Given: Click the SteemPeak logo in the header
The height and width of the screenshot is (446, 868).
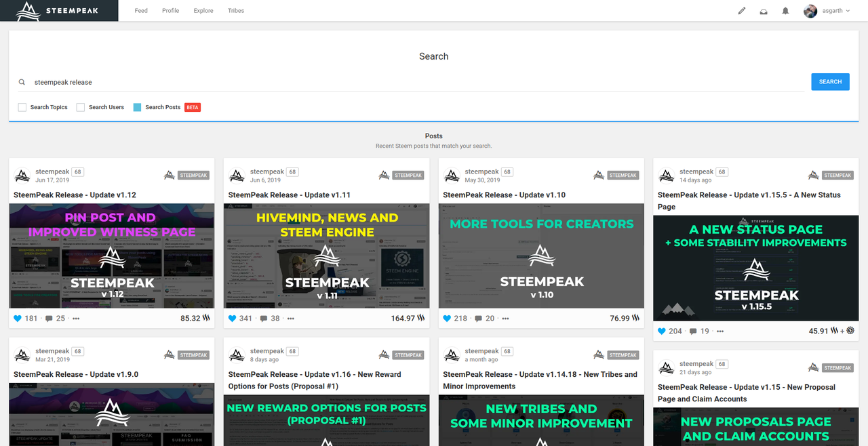Looking at the screenshot, I should point(58,10).
